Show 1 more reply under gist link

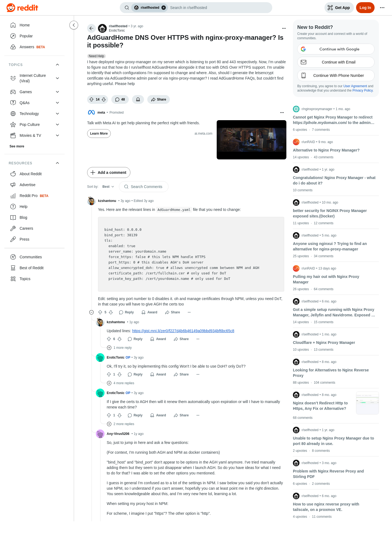(x=119, y=348)
